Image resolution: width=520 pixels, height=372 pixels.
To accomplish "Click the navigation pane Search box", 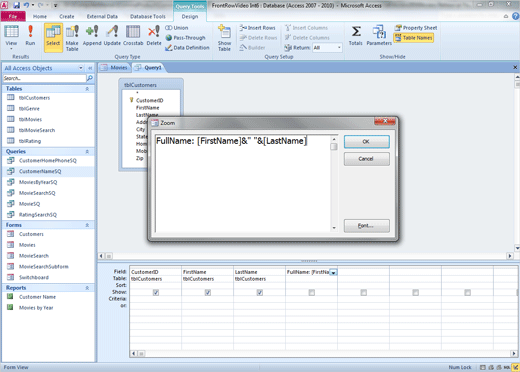I will coord(44,78).
